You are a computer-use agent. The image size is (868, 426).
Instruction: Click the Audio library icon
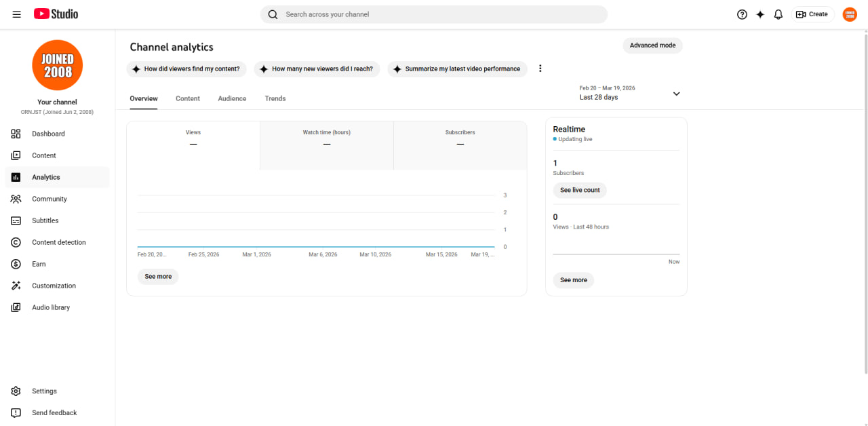coord(16,307)
